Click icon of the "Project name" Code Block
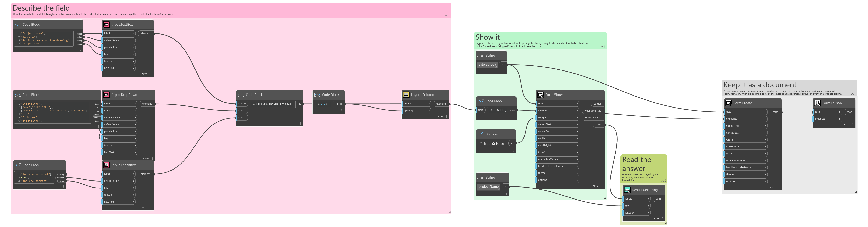 coord(18,24)
